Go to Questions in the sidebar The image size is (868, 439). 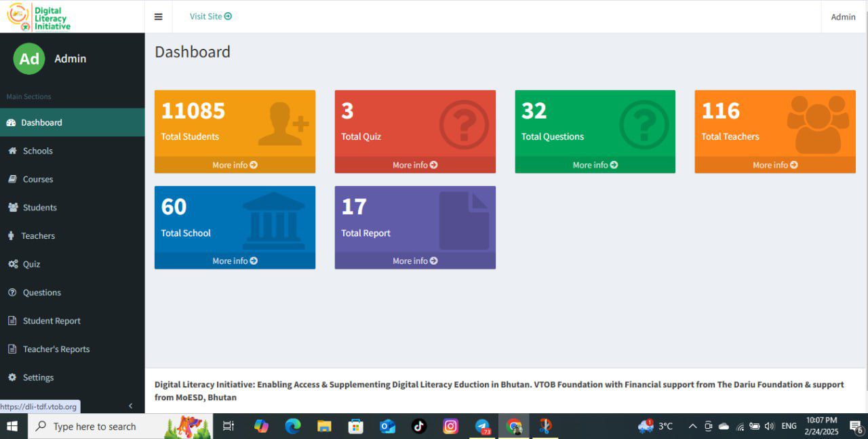point(73,292)
